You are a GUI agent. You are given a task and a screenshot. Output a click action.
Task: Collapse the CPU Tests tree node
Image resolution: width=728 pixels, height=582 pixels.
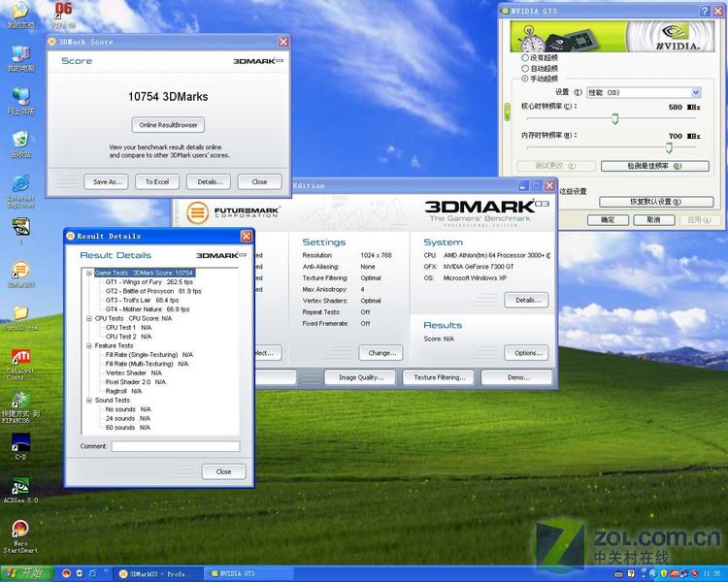point(88,318)
